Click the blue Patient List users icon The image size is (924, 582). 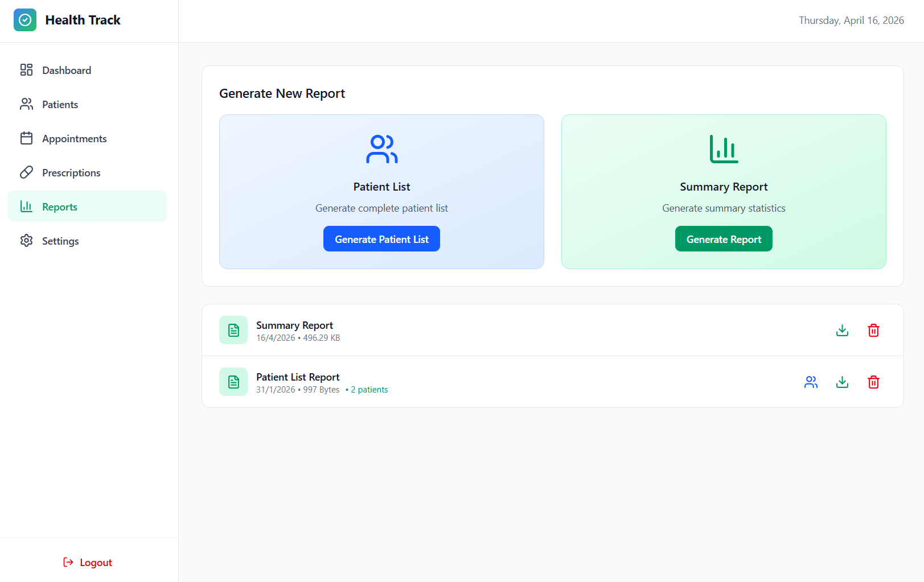pyautogui.click(x=381, y=149)
